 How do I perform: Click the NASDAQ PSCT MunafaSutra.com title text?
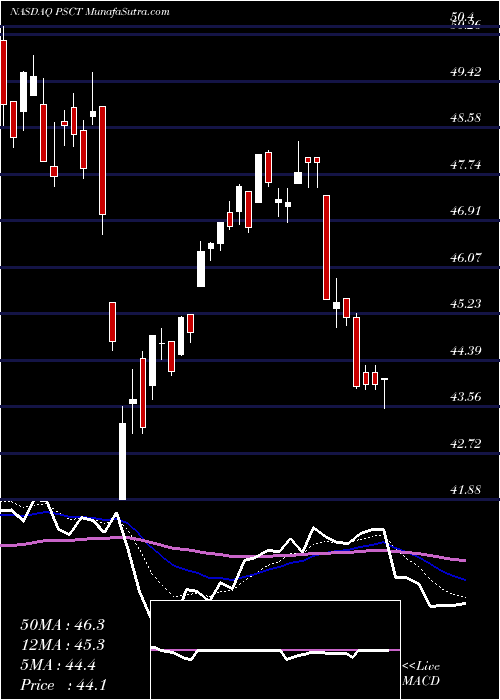click(x=90, y=12)
